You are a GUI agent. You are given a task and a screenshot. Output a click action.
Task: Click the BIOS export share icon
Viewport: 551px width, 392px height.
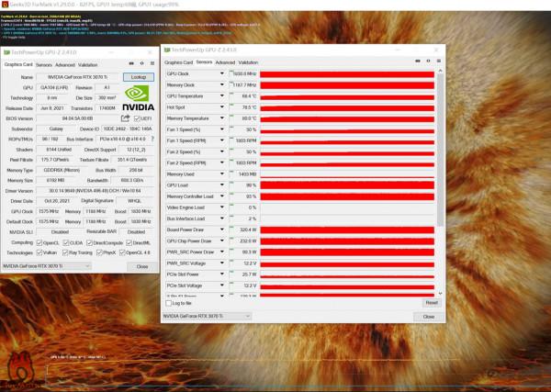[x=124, y=118]
